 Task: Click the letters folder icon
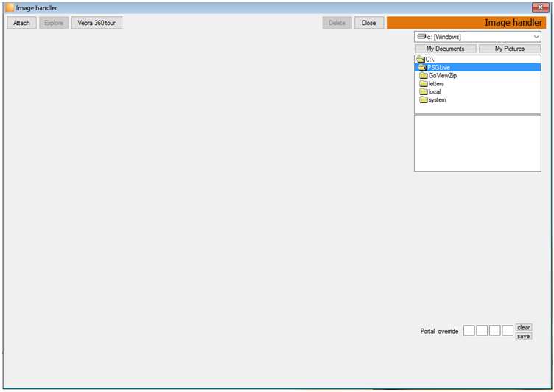424,83
